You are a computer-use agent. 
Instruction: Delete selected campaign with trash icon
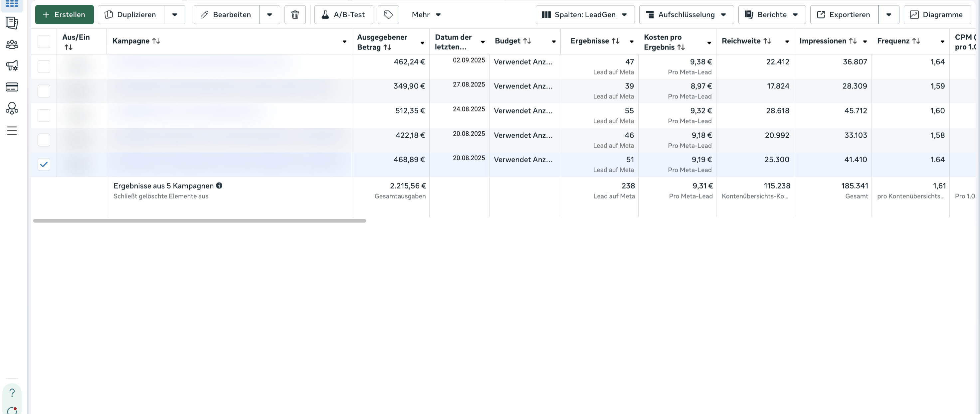pyautogui.click(x=295, y=14)
